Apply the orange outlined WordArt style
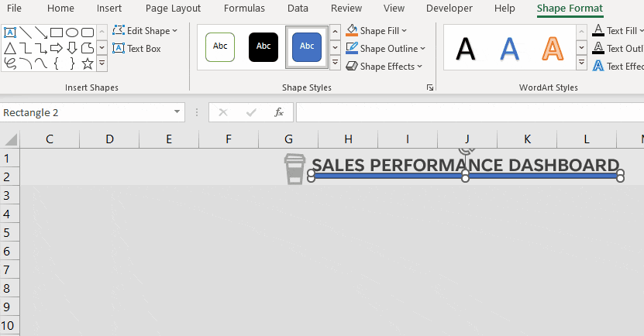 click(x=553, y=48)
